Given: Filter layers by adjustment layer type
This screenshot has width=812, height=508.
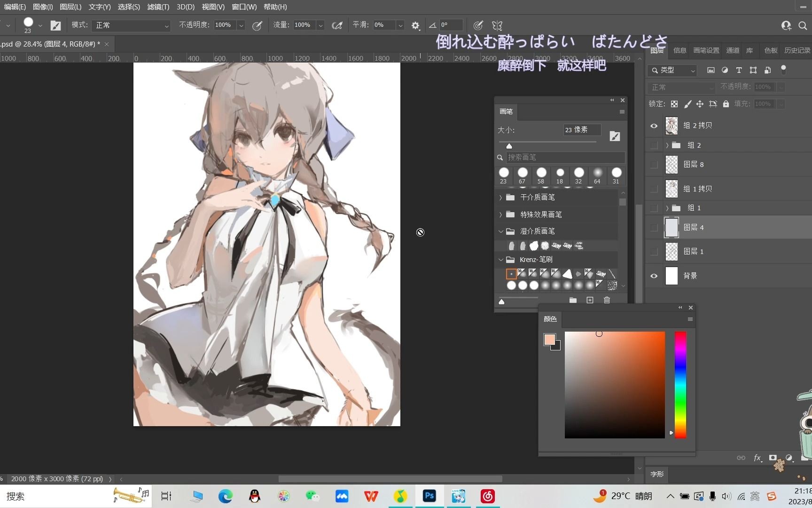Looking at the screenshot, I should (725, 70).
